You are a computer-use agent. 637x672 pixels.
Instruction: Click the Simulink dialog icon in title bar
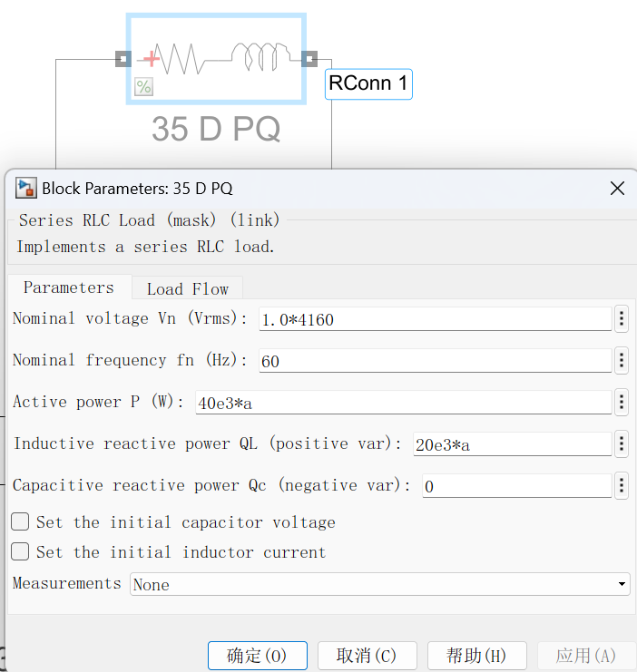click(x=25, y=188)
